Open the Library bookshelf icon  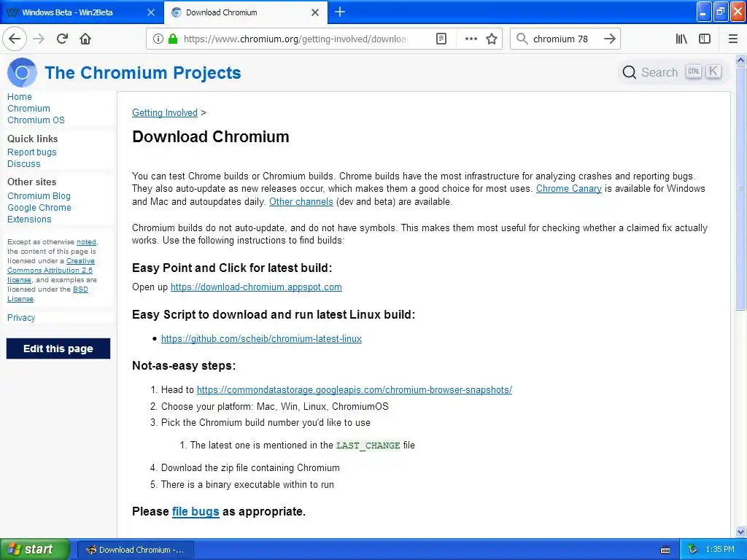click(681, 39)
